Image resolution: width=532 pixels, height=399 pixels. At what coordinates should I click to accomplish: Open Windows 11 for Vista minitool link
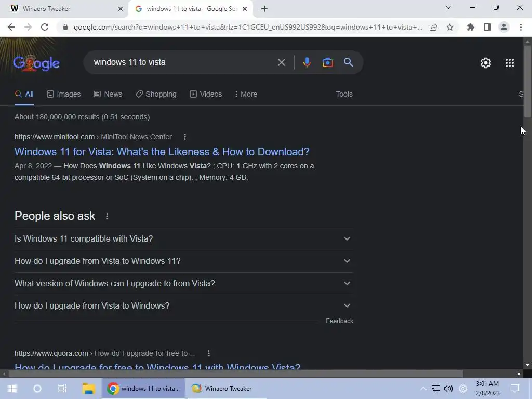click(162, 152)
